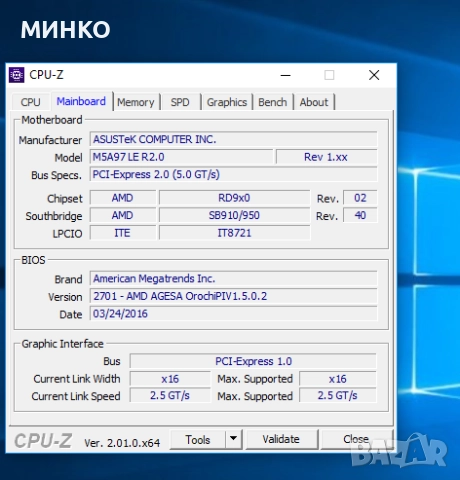
Task: Click the maximize button in CPU-Z title bar
Action: coord(329,75)
